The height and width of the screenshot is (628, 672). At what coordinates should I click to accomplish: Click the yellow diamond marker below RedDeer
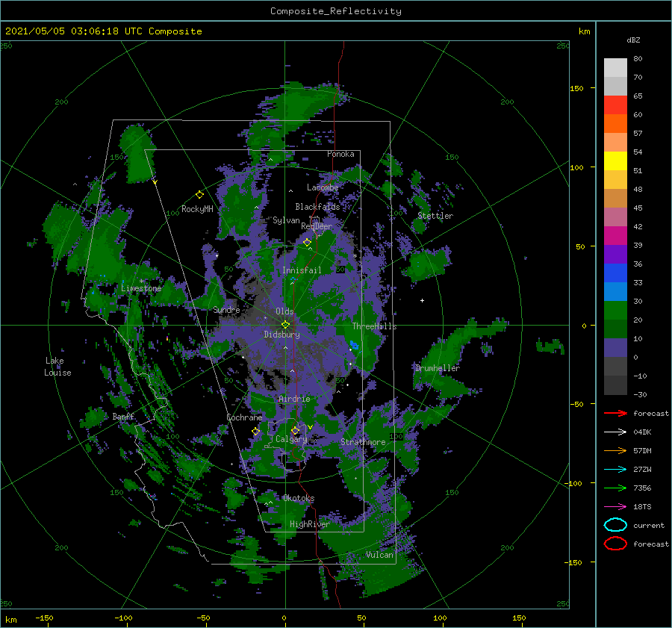point(307,243)
